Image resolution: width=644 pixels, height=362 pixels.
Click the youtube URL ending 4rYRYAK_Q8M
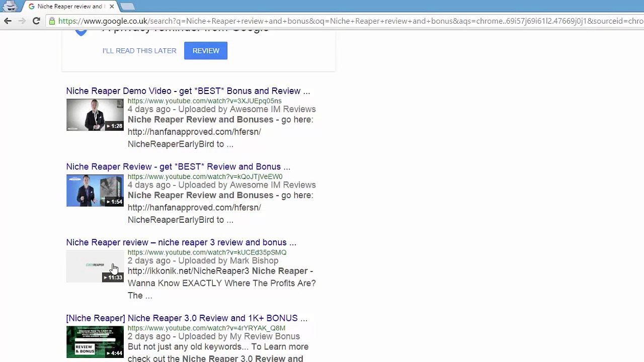[x=206, y=328]
